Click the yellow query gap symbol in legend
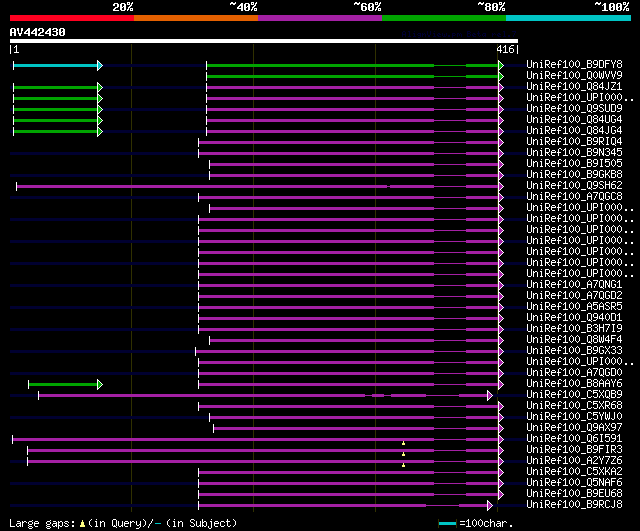This screenshot has width=640, height=531. click(82, 523)
